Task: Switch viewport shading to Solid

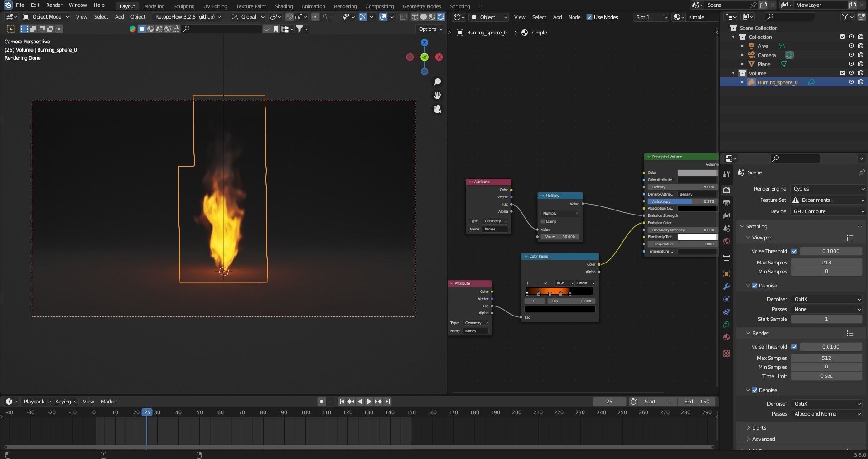Action: point(424,17)
